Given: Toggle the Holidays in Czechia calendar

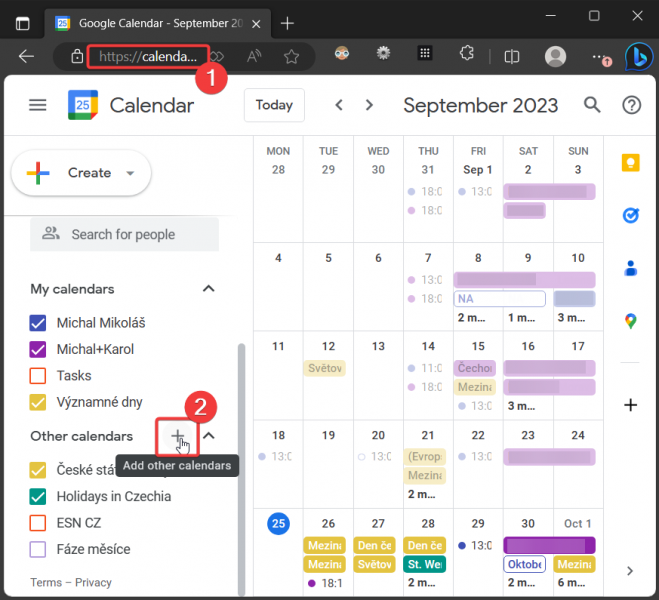Looking at the screenshot, I should click(39, 496).
